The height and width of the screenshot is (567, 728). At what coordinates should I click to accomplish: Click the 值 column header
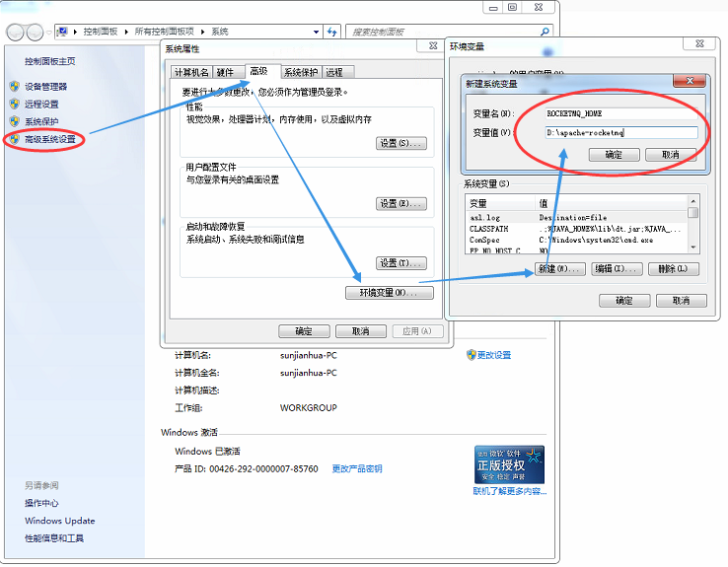click(x=612, y=203)
